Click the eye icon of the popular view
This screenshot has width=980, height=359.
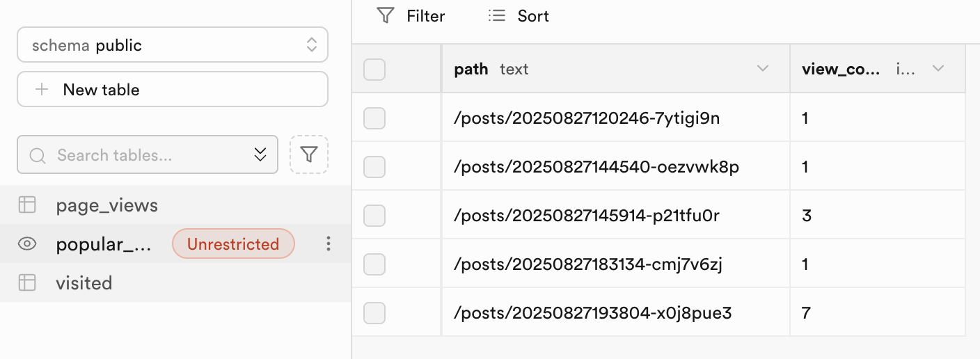pyautogui.click(x=27, y=244)
